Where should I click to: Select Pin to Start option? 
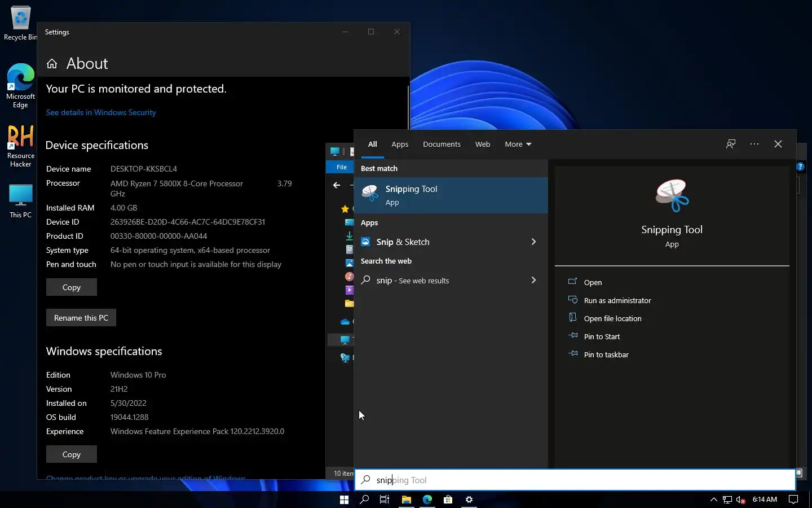[x=602, y=336]
